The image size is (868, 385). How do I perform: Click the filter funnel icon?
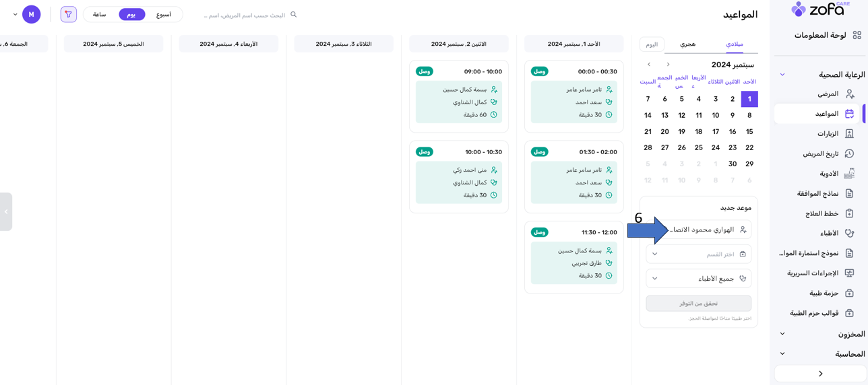click(68, 14)
